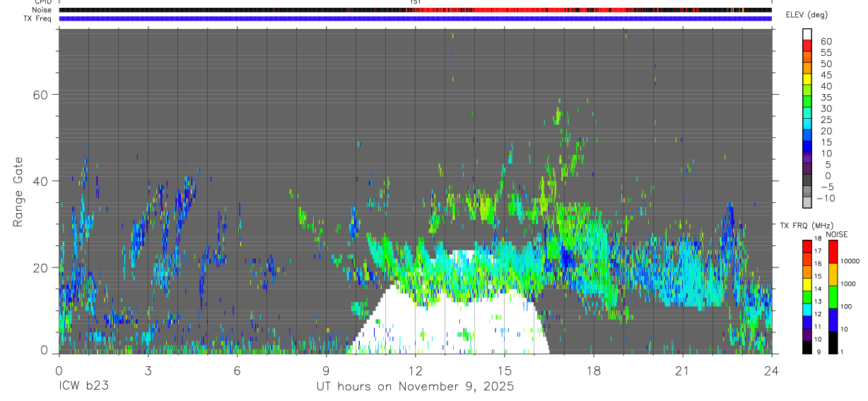Click x-axis tick label '12' under the plot
The height and width of the screenshot is (401, 868).
(x=415, y=371)
